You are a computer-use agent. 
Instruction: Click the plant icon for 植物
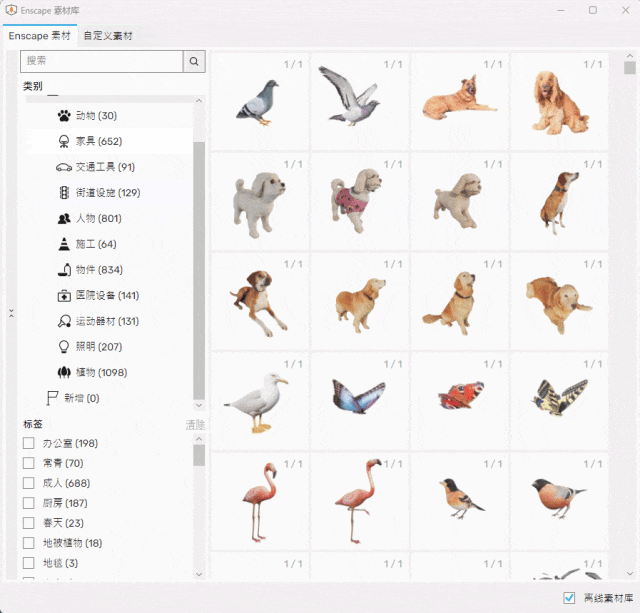[x=64, y=372]
